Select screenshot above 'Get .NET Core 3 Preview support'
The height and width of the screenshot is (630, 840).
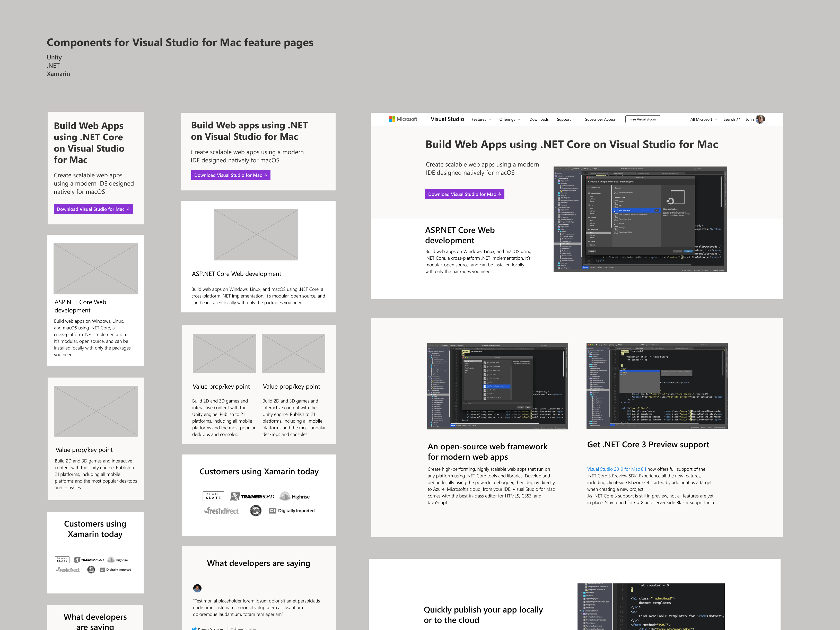click(x=657, y=386)
